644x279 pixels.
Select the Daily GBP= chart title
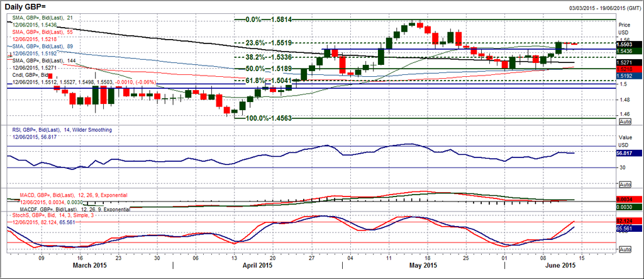click(x=25, y=6)
